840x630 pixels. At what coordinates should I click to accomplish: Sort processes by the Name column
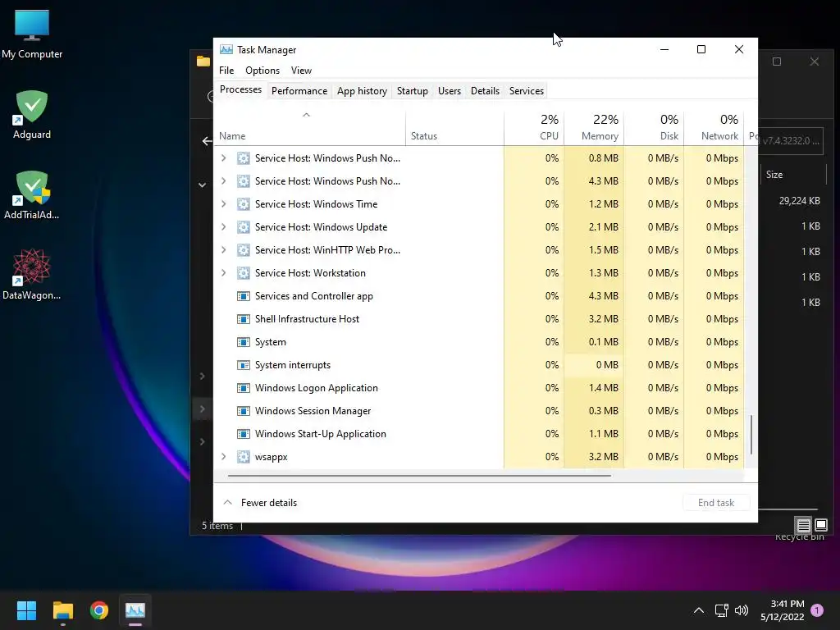point(309,129)
